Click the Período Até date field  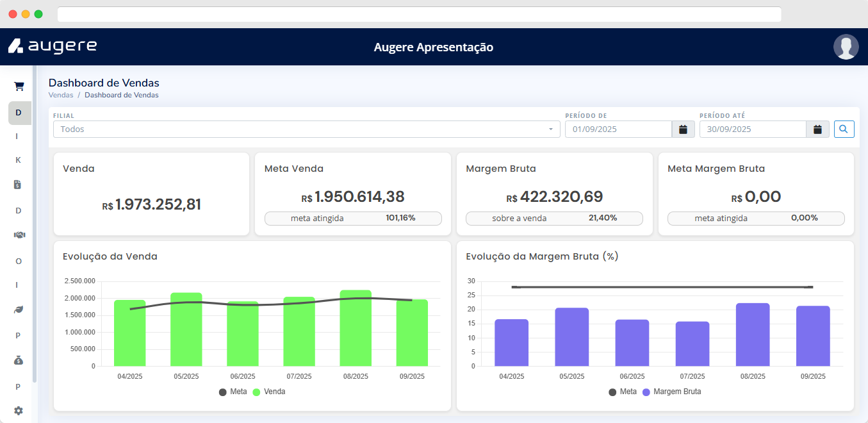pyautogui.click(x=752, y=129)
